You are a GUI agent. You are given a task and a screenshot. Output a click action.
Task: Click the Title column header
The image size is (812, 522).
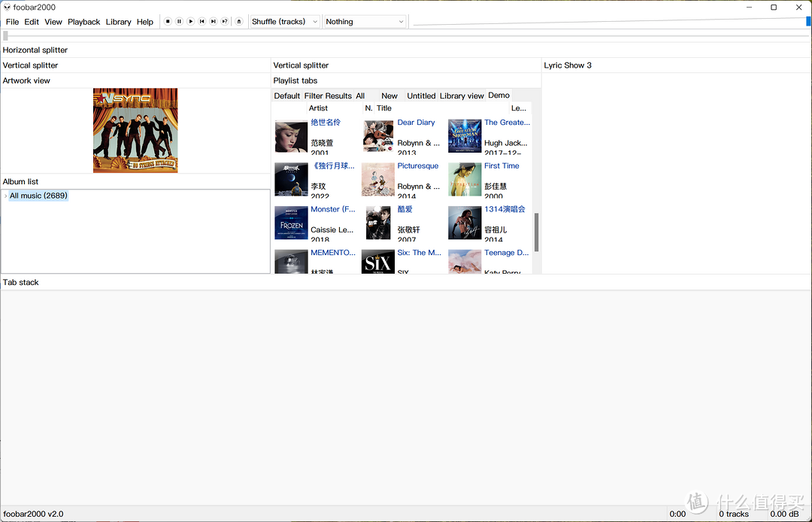441,108
